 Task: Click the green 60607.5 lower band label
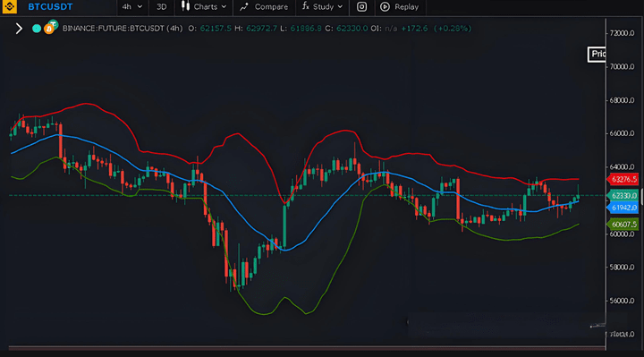pyautogui.click(x=623, y=225)
